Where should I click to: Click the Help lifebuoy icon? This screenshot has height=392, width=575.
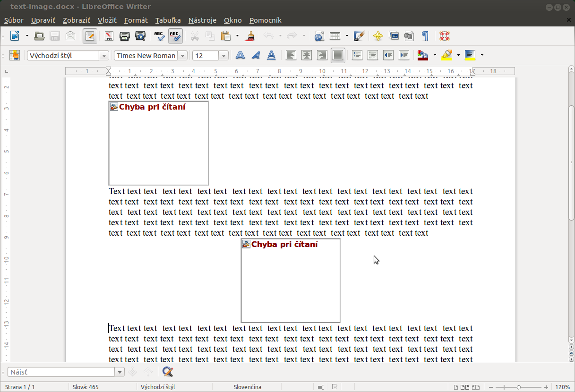tap(444, 36)
